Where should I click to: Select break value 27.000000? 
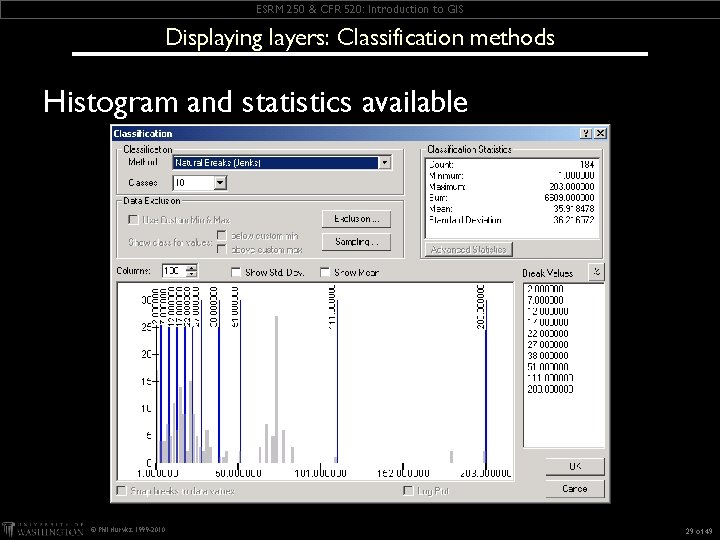click(x=548, y=344)
